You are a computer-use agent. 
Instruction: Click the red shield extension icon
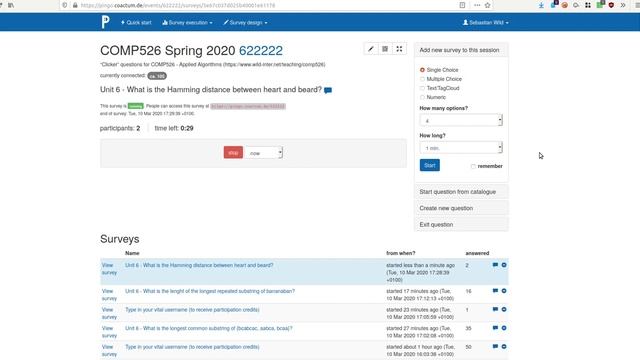click(x=611, y=5)
